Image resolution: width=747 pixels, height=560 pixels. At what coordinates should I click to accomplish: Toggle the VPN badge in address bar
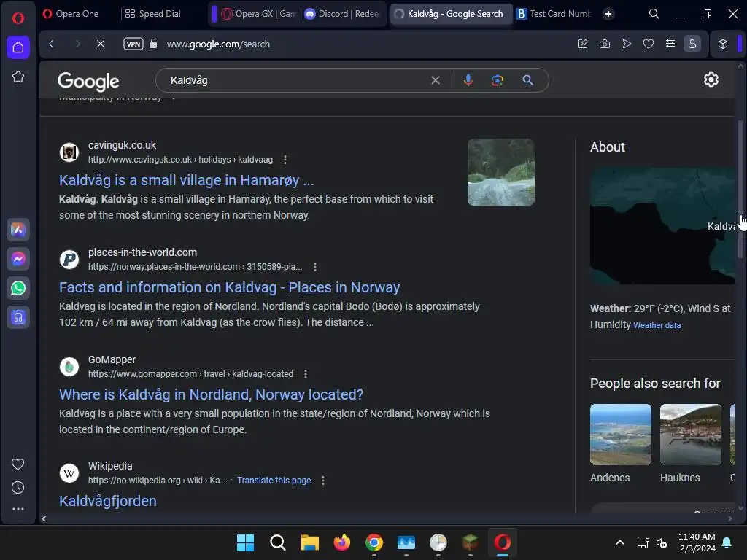pos(133,44)
